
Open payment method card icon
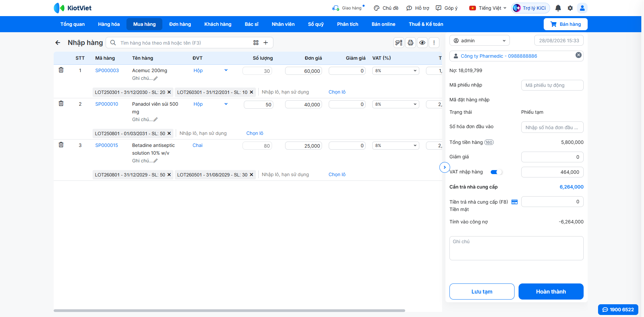tap(515, 202)
